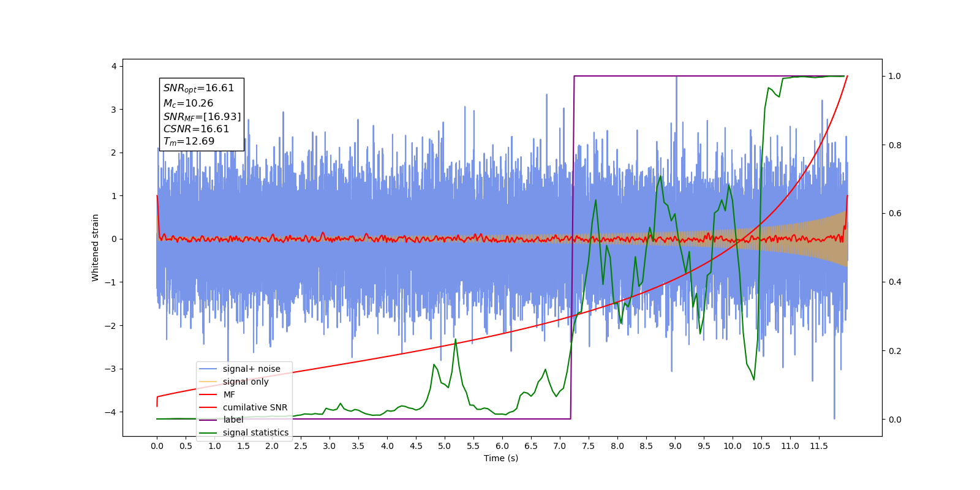
Task: Click the x-axis tick label 3.0
Action: pyautogui.click(x=330, y=446)
